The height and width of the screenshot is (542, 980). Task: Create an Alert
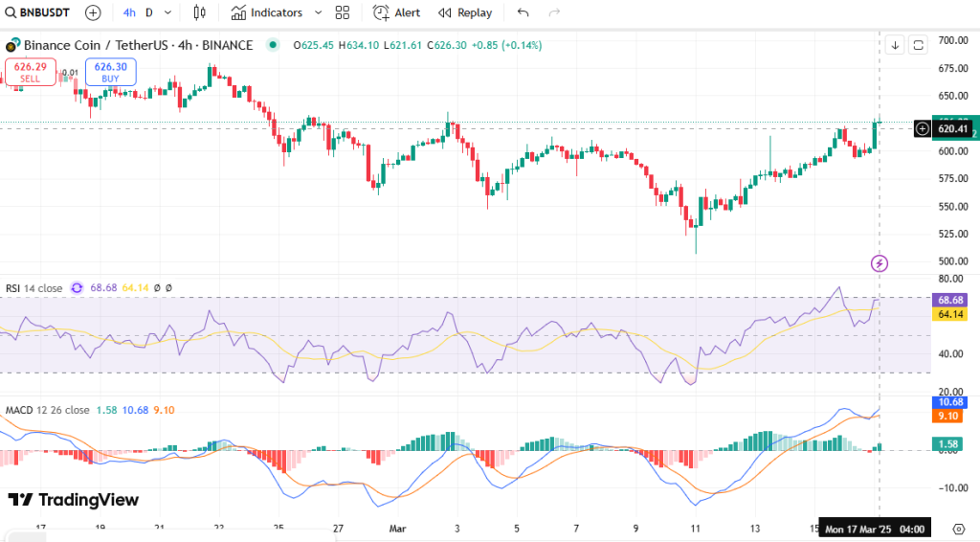pos(396,12)
